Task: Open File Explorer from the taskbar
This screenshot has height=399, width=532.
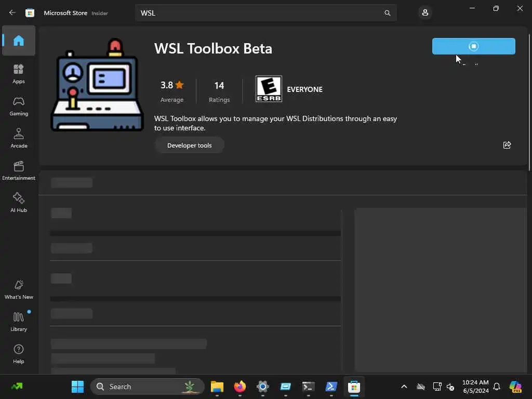Action: coord(217,387)
